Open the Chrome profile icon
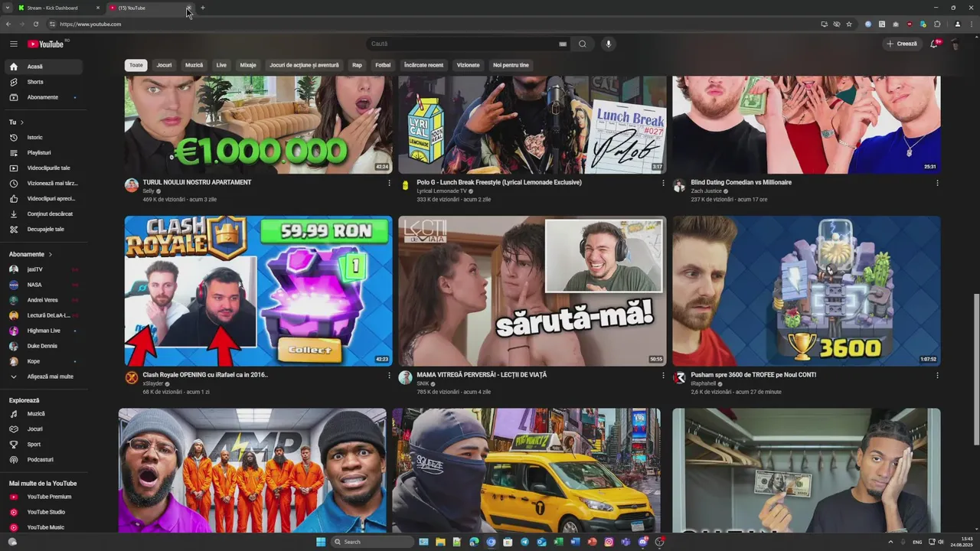The width and height of the screenshot is (980, 551). pyautogui.click(x=958, y=24)
